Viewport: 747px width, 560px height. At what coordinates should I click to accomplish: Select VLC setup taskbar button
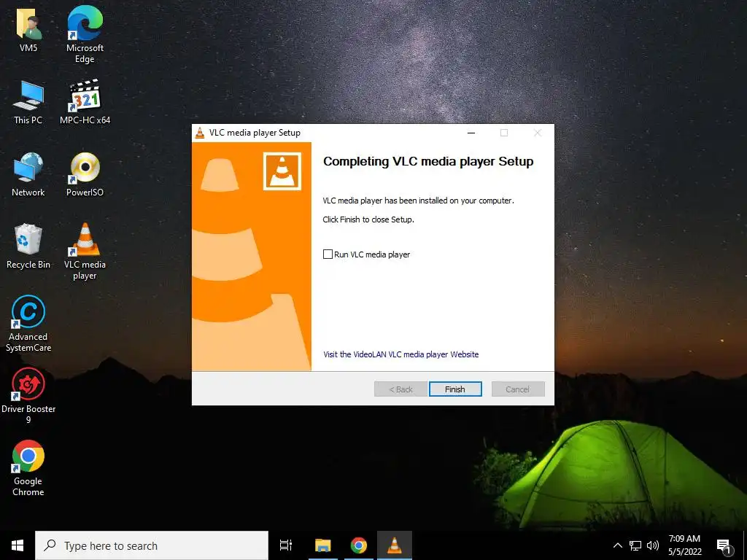(395, 545)
